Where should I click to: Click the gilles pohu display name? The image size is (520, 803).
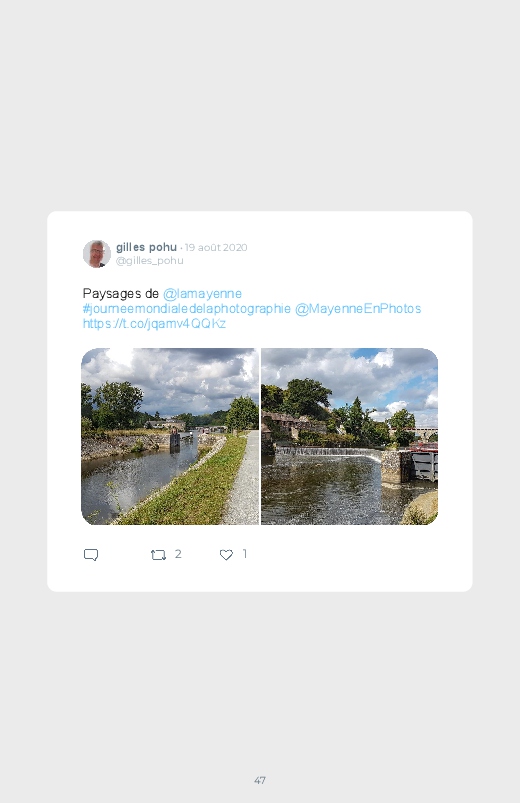pos(147,247)
